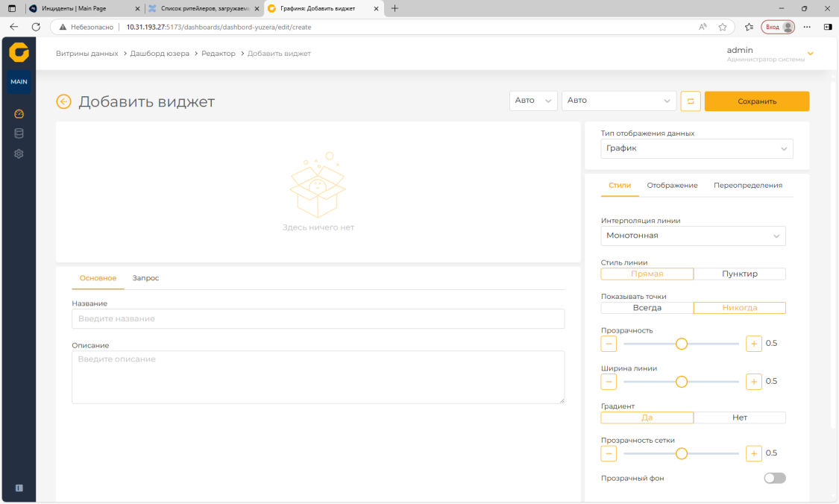
Task: Expand the admin user menu chevron
Action: click(810, 54)
